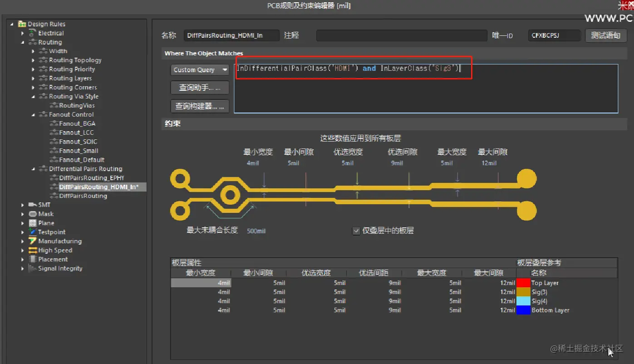Click the 测试语句 button

[606, 35]
